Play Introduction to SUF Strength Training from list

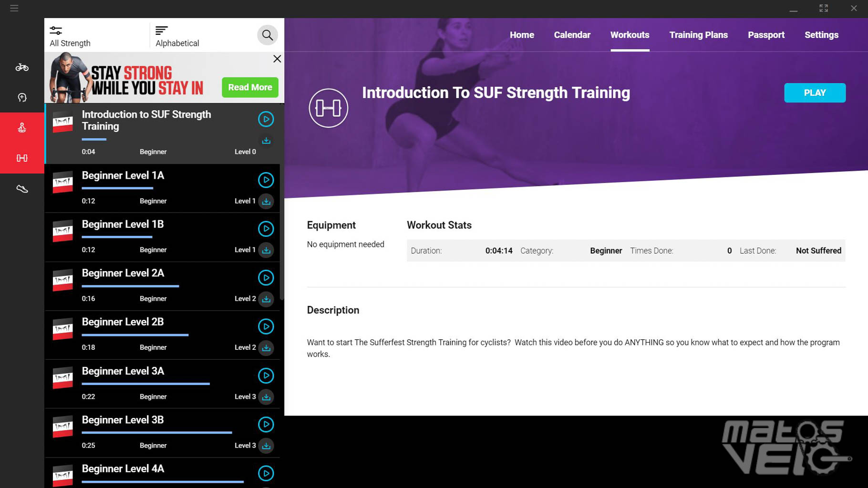pos(266,119)
